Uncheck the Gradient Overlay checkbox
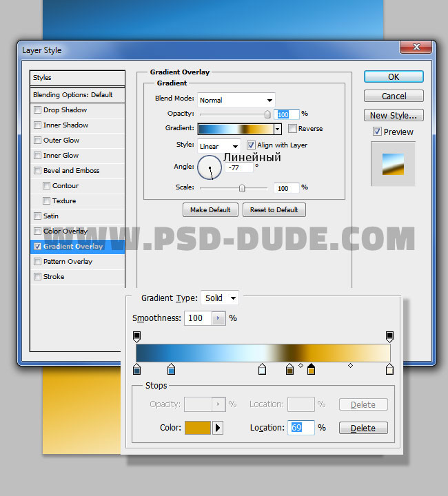448x496 pixels. (37, 247)
